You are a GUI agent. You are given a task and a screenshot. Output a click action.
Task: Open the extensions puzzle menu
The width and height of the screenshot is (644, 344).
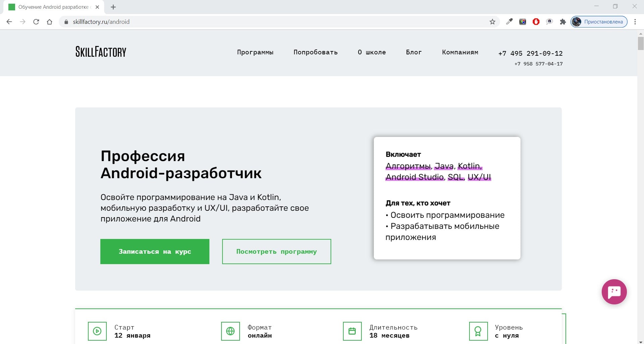point(563,22)
